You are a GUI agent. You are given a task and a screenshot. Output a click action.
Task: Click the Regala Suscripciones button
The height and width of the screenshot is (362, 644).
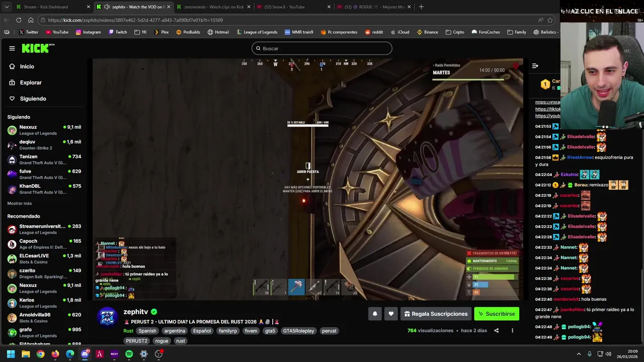click(436, 314)
